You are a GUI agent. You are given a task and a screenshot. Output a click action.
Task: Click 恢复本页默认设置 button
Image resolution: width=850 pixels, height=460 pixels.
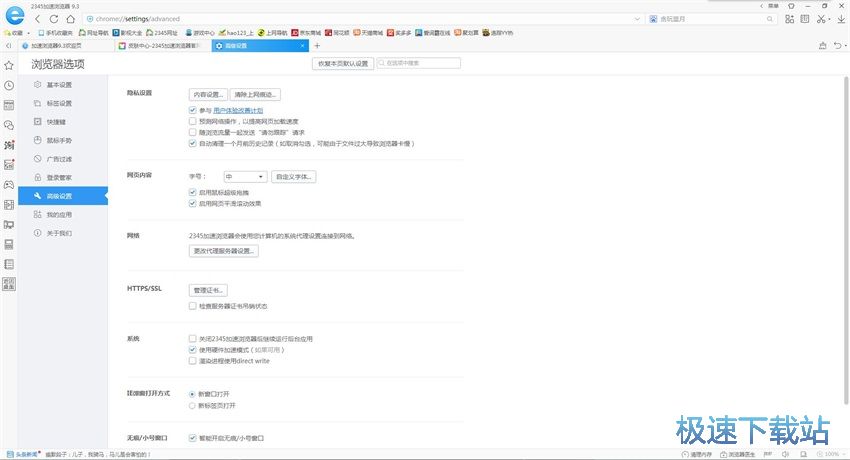343,64
